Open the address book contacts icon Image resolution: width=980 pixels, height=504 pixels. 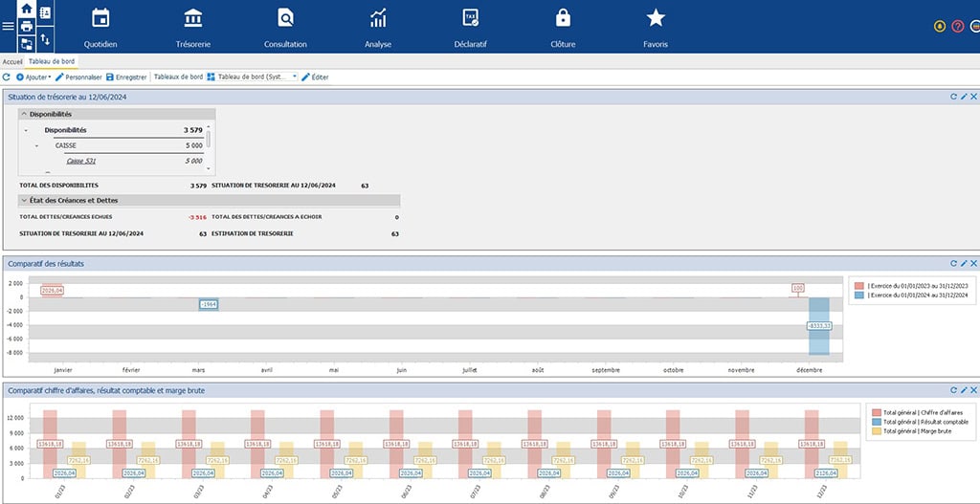coord(46,11)
